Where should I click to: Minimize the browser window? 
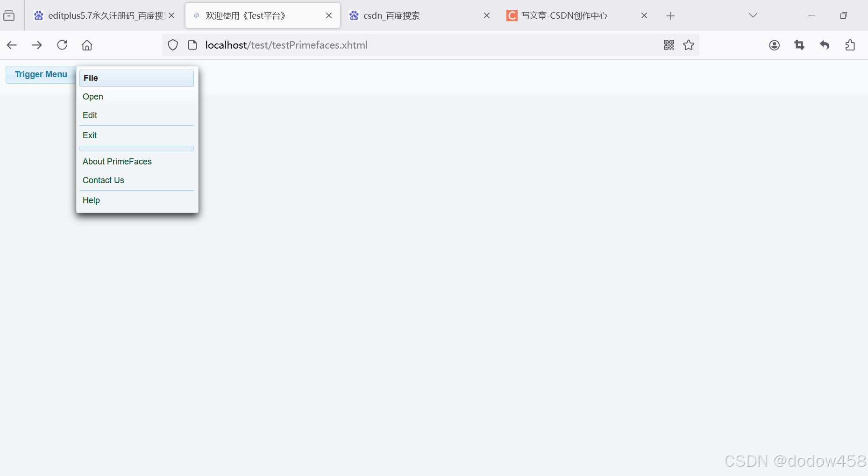pyautogui.click(x=812, y=15)
